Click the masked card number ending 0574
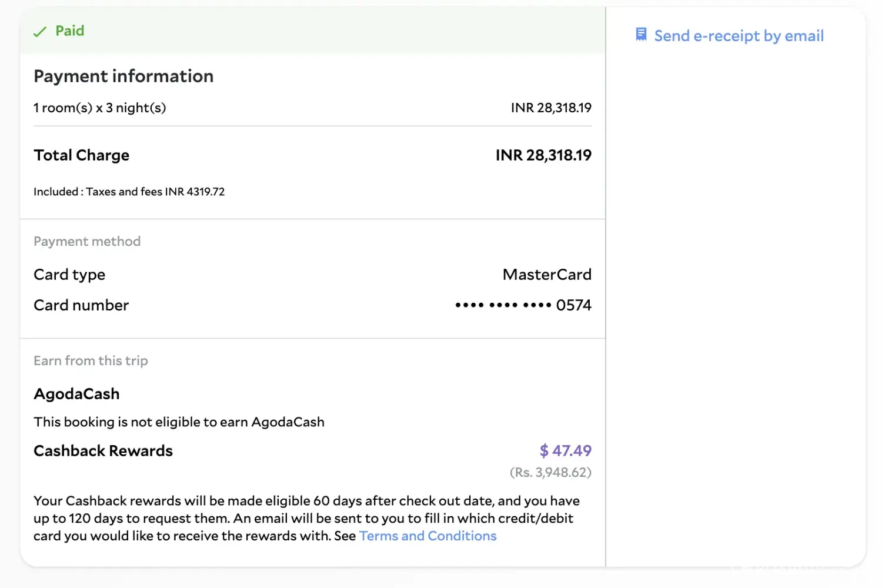Image resolution: width=885 pixels, height=588 pixels. 523,305
